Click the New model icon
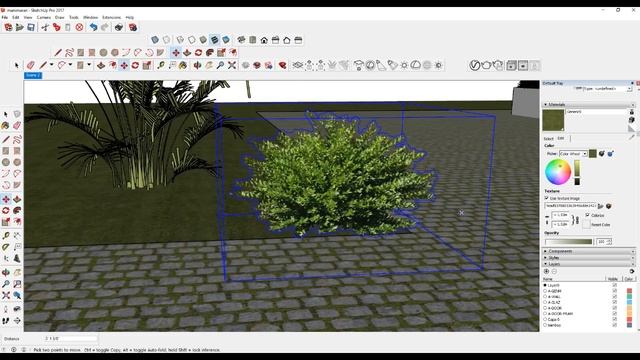 coord(8,27)
